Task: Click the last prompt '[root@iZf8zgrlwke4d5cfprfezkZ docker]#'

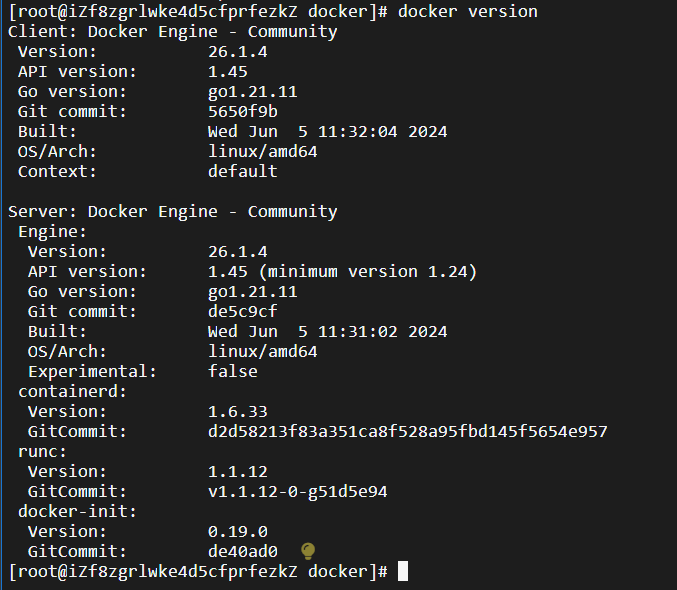Action: pyautogui.click(x=198, y=571)
